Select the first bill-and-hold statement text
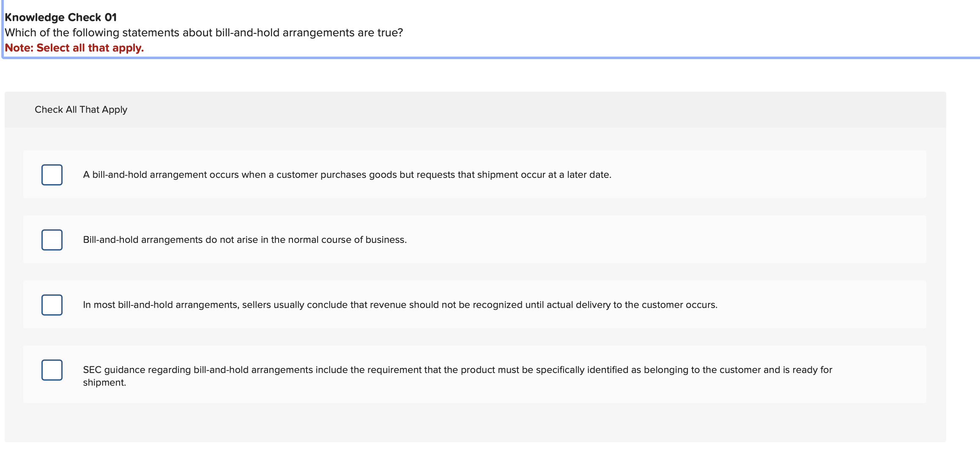Viewport: 980px width, 452px height. 347,174
